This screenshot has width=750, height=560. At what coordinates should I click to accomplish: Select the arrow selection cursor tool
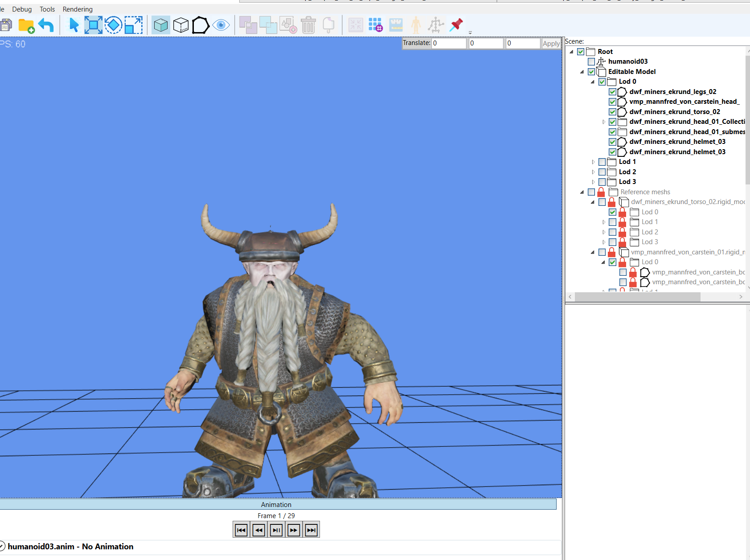[x=74, y=25]
